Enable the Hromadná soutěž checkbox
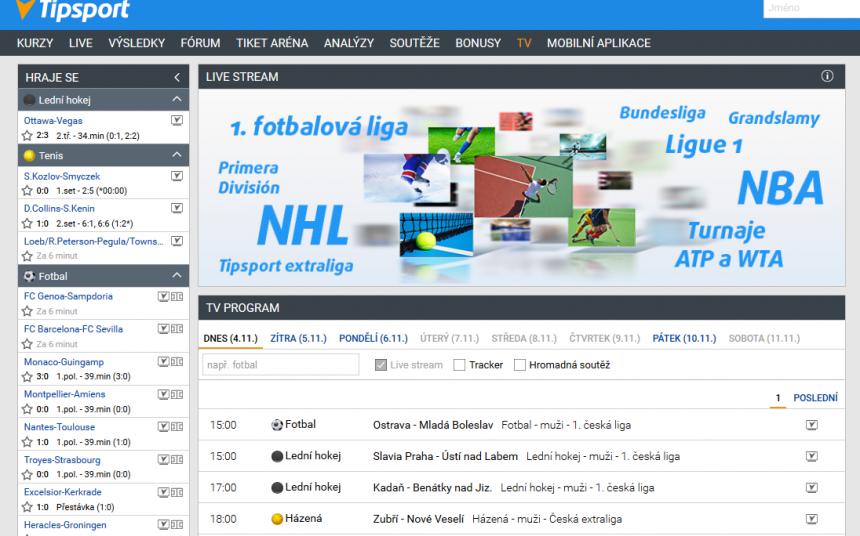The height and width of the screenshot is (536, 860). click(520, 365)
